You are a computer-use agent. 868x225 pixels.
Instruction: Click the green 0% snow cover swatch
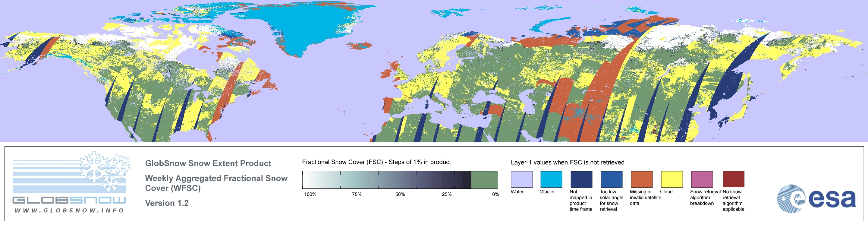coord(484,180)
